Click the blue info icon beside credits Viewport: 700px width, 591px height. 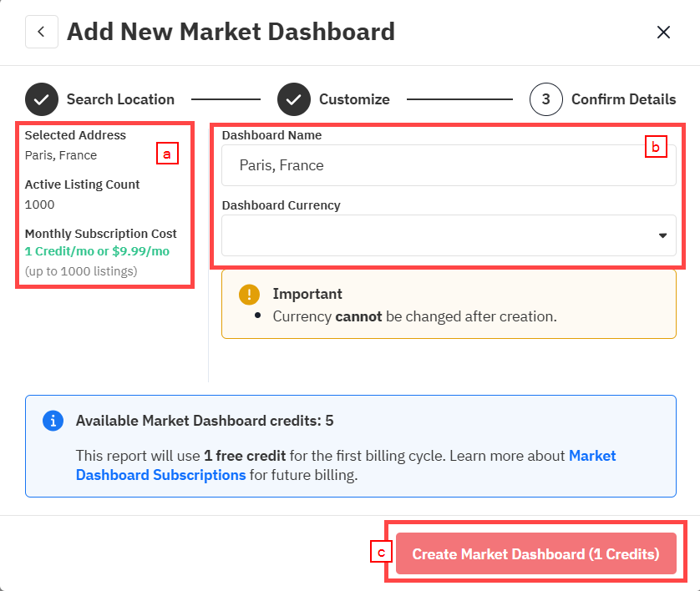click(x=53, y=421)
